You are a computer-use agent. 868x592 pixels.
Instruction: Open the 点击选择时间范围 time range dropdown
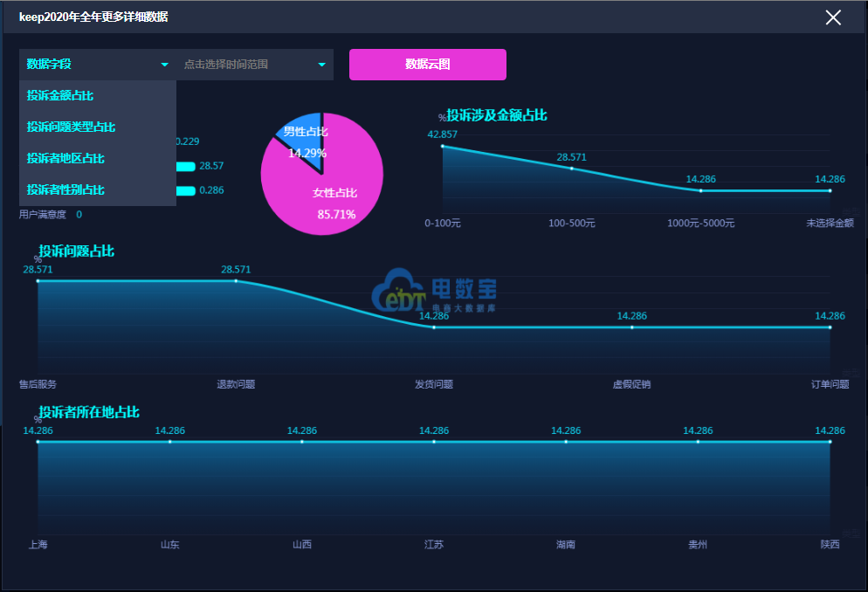click(255, 65)
